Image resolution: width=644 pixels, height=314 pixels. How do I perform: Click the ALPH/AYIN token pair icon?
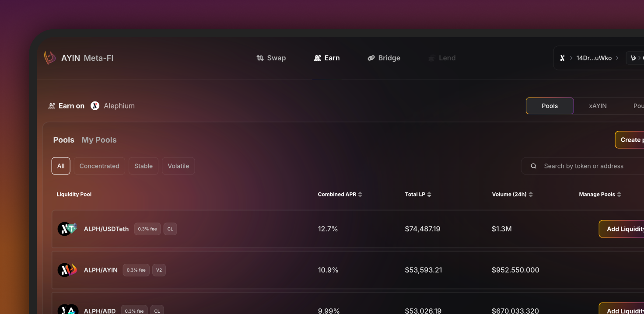[x=67, y=270]
